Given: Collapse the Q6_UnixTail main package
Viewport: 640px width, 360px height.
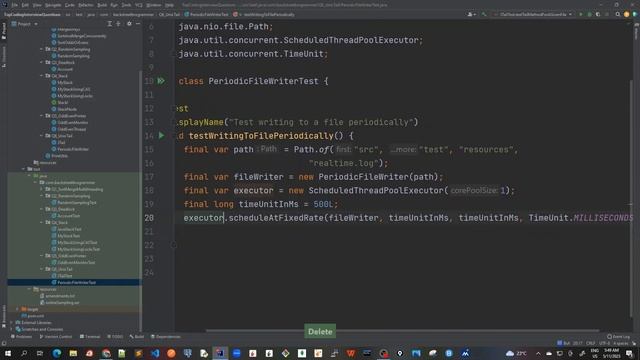Looking at the screenshot, I should (x=41, y=136).
